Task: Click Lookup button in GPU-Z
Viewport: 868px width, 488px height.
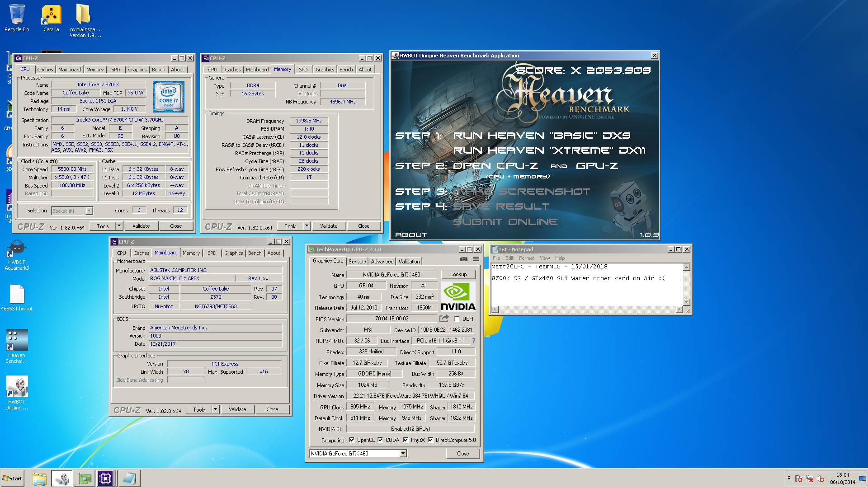Action: click(x=458, y=274)
